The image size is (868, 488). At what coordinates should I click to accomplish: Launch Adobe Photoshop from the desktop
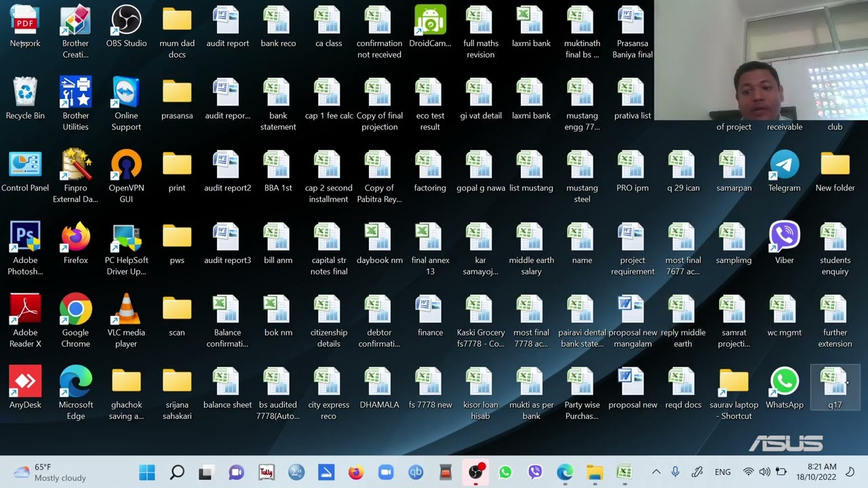(25, 249)
